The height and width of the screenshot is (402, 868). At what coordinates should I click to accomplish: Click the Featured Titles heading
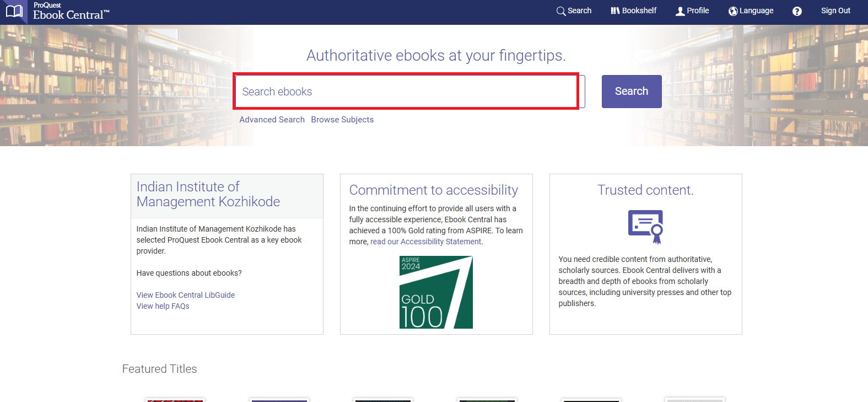tap(159, 369)
